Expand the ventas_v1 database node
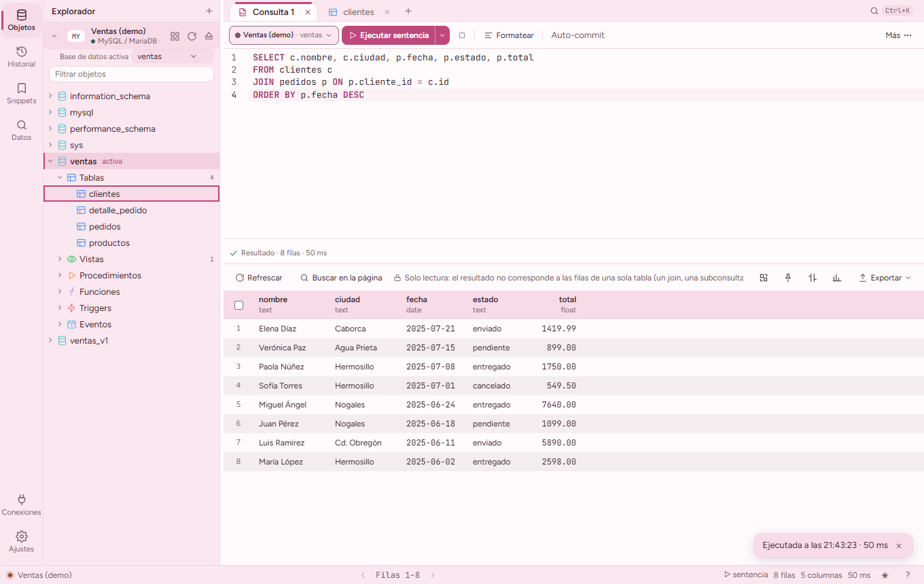Viewport: 924px width, 584px height. (x=50, y=341)
